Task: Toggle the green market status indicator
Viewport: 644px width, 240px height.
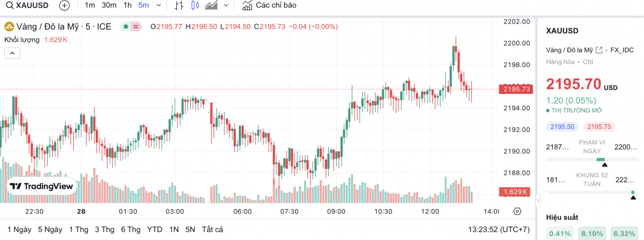Action: pos(126,26)
